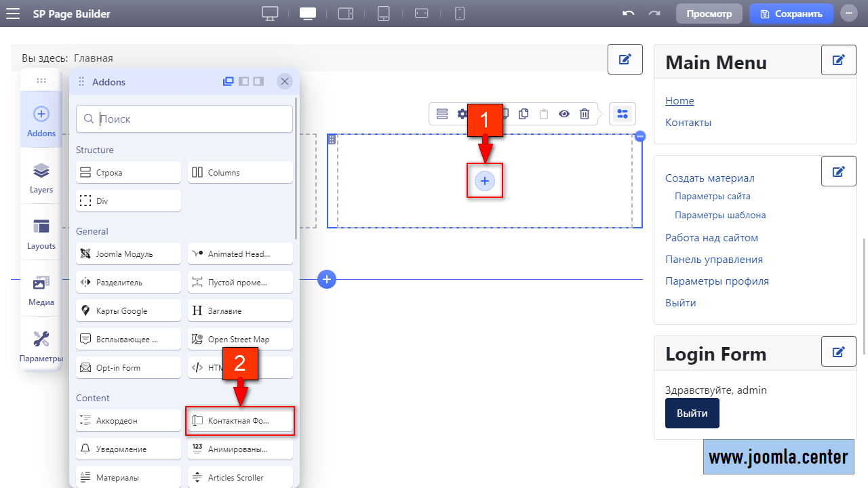This screenshot has width=868, height=488.
Task: Dock Addons panel to the left side
Action: click(x=243, y=81)
